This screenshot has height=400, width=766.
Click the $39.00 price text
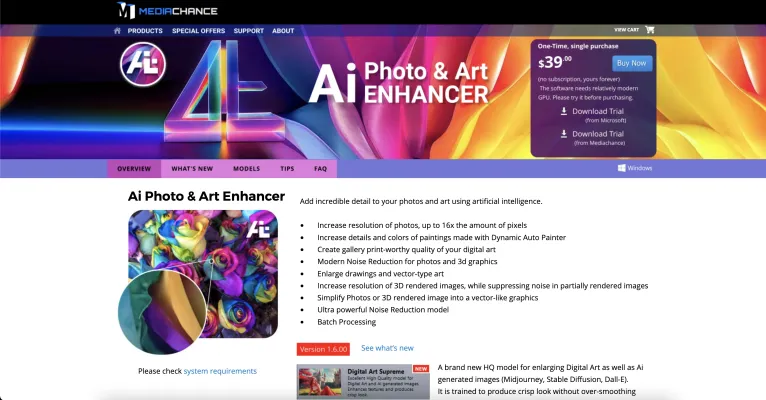pos(555,63)
